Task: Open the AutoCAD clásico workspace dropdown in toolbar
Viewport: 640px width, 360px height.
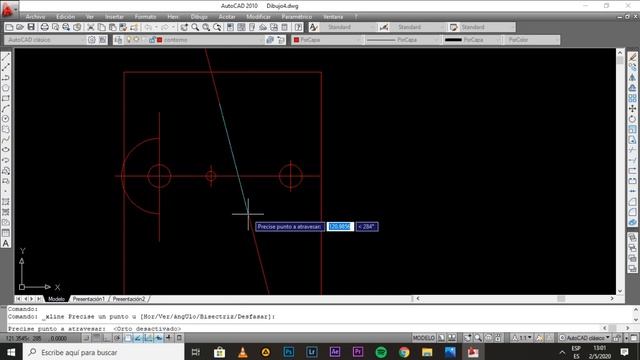Action: [x=45, y=40]
